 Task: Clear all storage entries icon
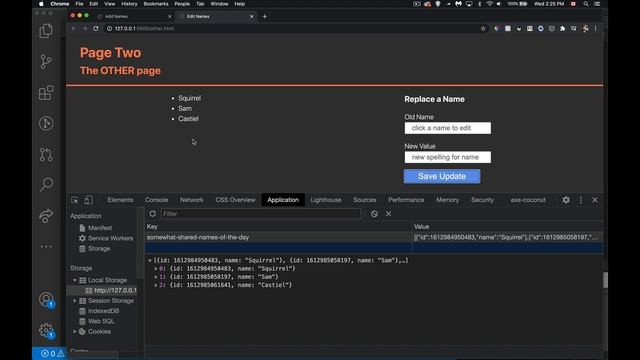[x=374, y=213]
